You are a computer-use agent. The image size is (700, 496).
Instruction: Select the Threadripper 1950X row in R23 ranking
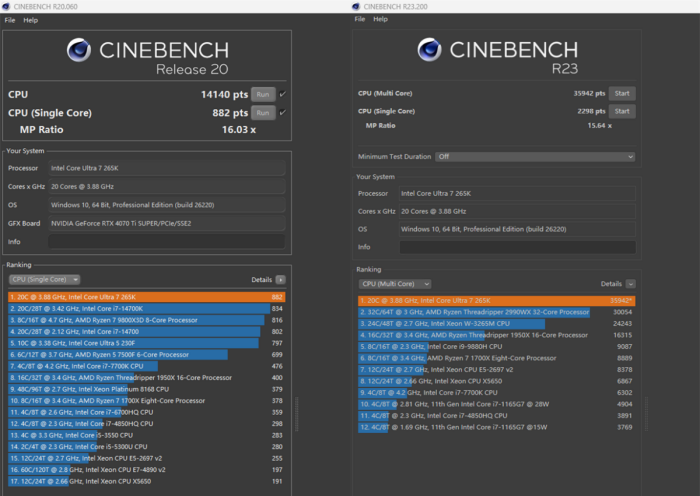[x=497, y=335]
